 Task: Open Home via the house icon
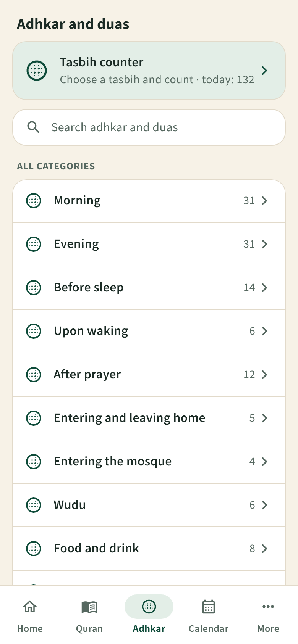(30, 606)
